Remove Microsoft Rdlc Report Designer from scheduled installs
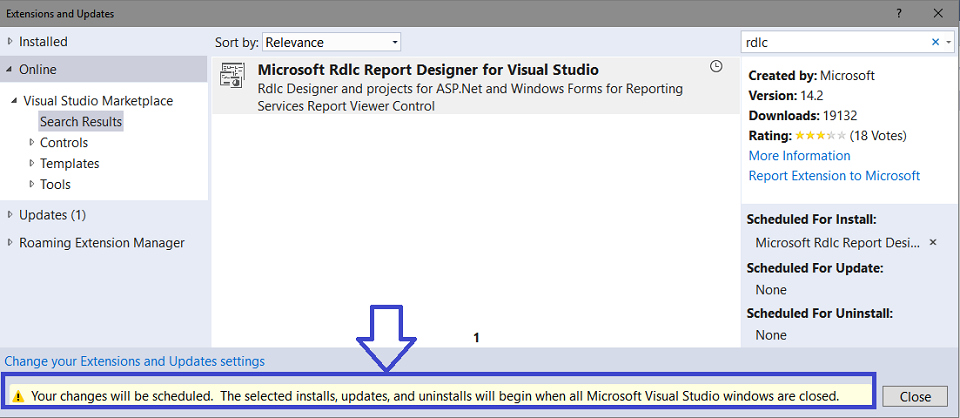Image resolution: width=960 pixels, height=418 pixels. 933,242
